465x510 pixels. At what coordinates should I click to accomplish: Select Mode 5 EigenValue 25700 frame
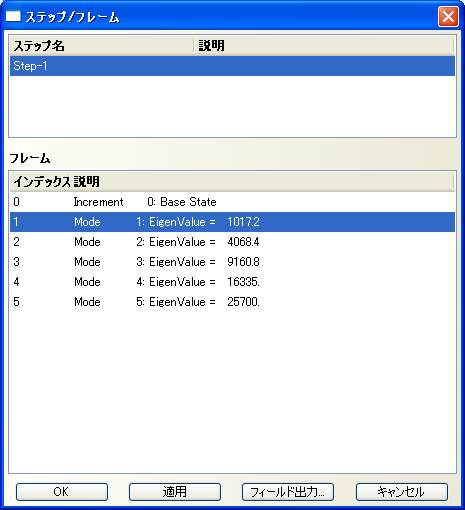tap(232, 302)
